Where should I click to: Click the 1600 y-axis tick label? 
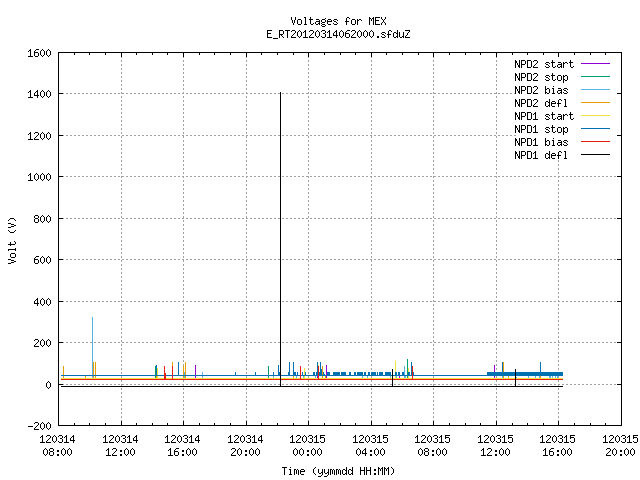[39, 53]
